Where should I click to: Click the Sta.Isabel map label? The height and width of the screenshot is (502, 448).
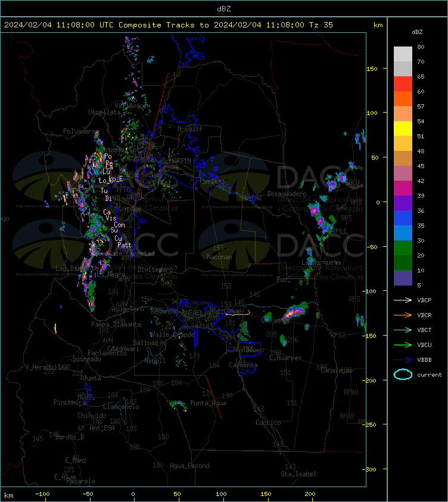(x=298, y=474)
